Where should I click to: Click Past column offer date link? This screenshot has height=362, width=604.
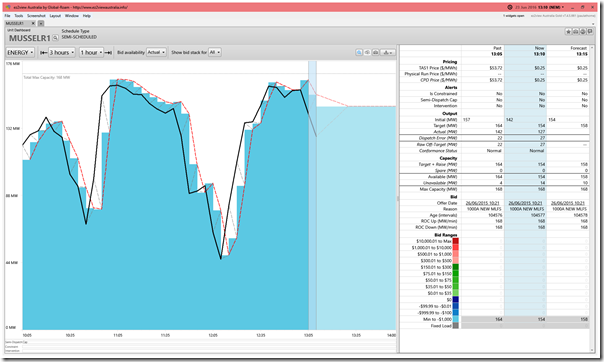tap(483, 203)
